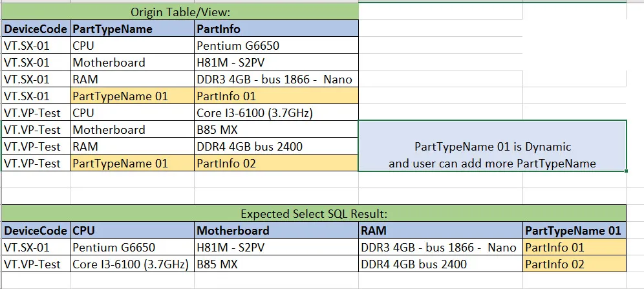Image resolution: width=644 pixels, height=289 pixels.
Task: Click 'Pentium G6650' in the expected result table
Action: pyautogui.click(x=132, y=247)
